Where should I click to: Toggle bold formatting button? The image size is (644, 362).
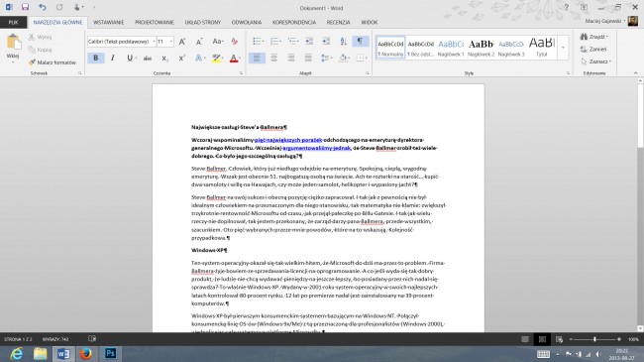tap(95, 58)
